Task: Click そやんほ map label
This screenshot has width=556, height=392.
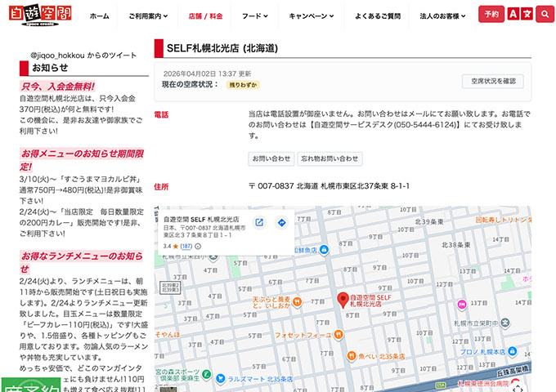Action: tap(168, 334)
